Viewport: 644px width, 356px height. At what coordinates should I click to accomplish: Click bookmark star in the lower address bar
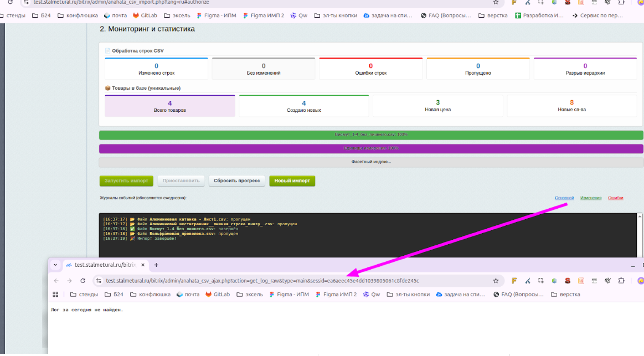pos(496,281)
